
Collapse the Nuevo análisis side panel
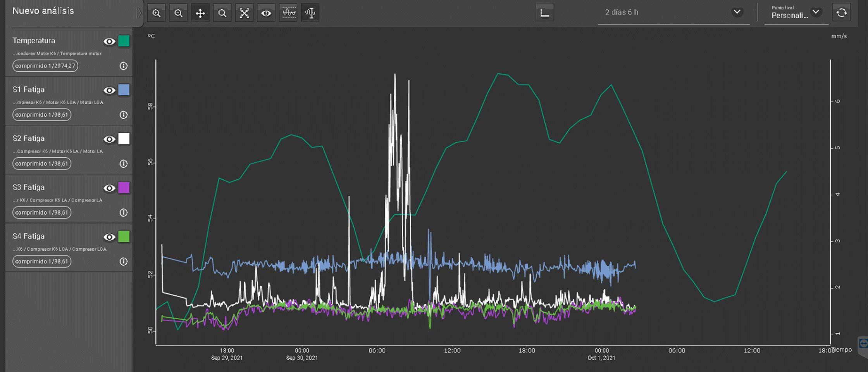pyautogui.click(x=139, y=13)
